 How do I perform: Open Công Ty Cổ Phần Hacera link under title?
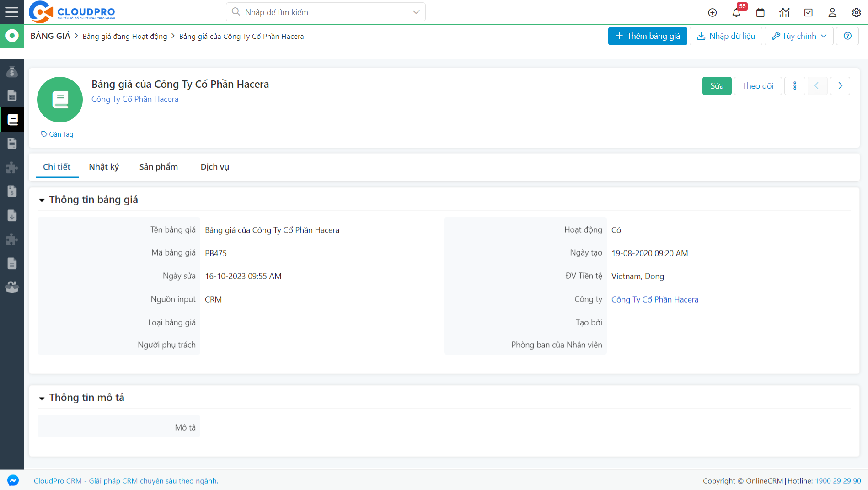click(135, 99)
